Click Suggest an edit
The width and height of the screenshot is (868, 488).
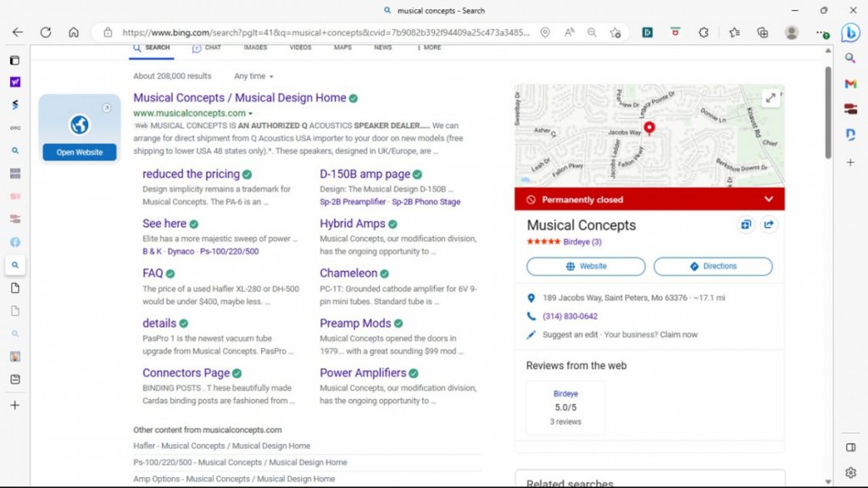tap(570, 335)
